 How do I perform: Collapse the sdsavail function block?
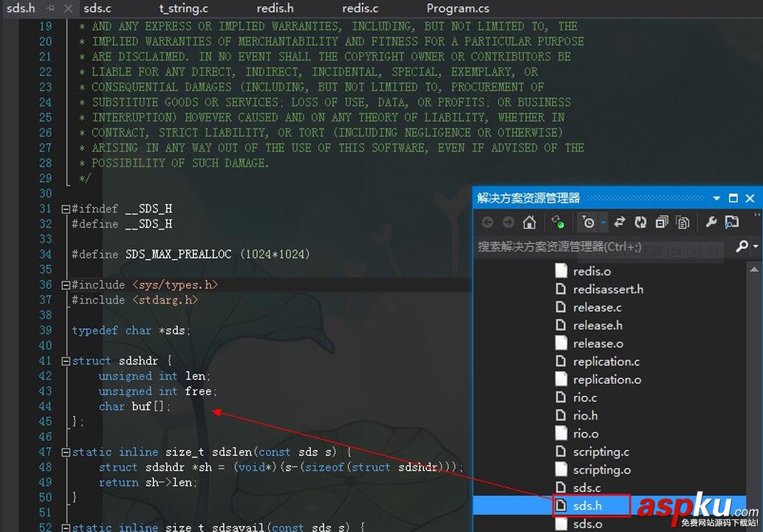pyautogui.click(x=66, y=528)
